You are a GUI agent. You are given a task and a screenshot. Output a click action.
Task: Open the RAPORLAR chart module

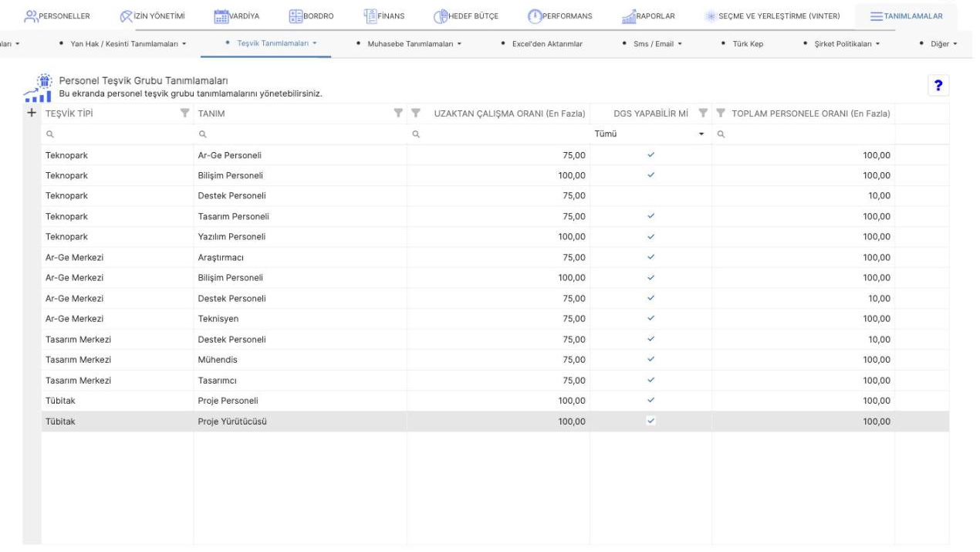click(649, 16)
